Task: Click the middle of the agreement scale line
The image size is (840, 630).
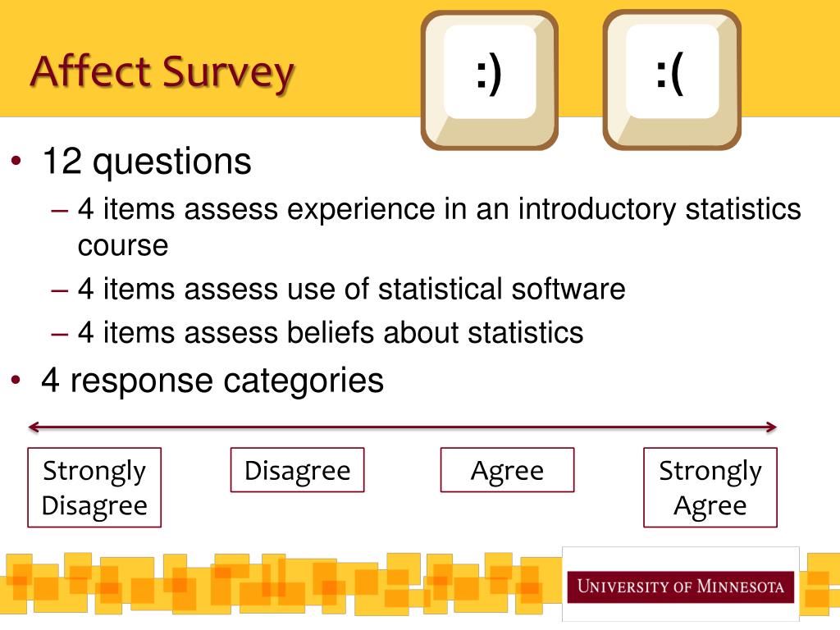Action: (x=402, y=427)
